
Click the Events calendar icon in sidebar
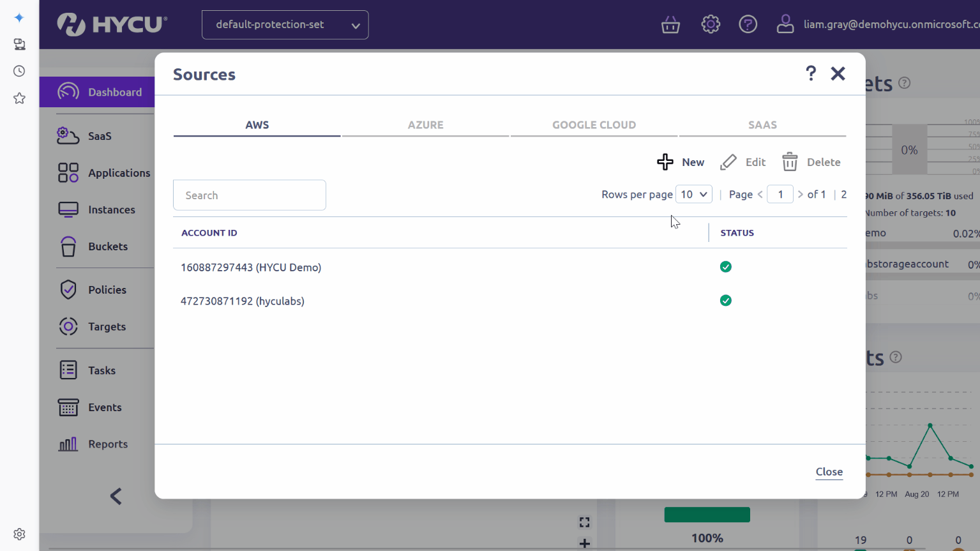68,407
